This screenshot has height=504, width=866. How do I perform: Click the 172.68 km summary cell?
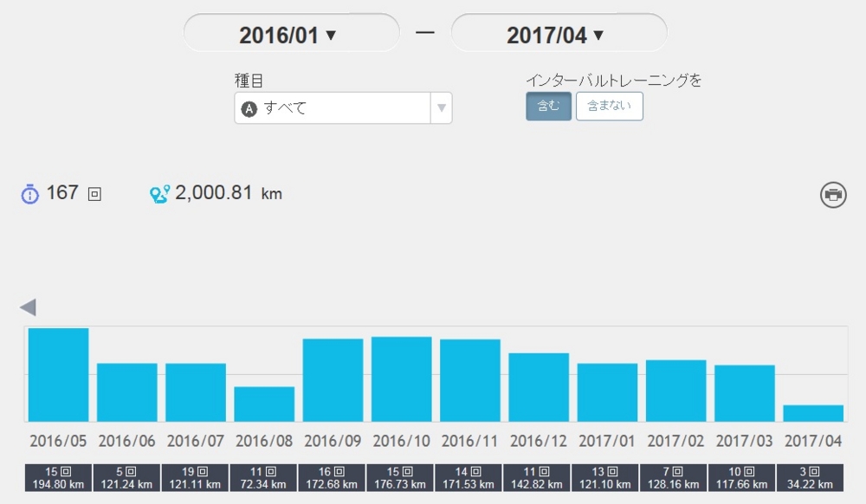coord(332,478)
